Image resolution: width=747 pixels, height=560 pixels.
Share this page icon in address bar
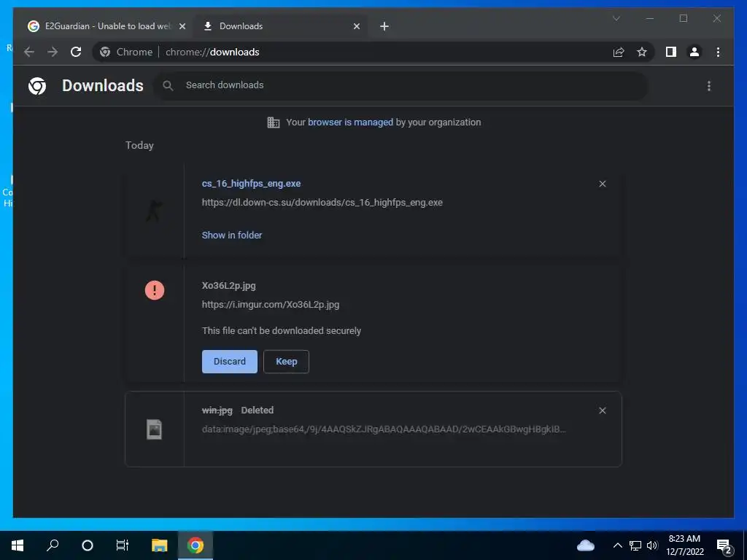click(x=619, y=52)
